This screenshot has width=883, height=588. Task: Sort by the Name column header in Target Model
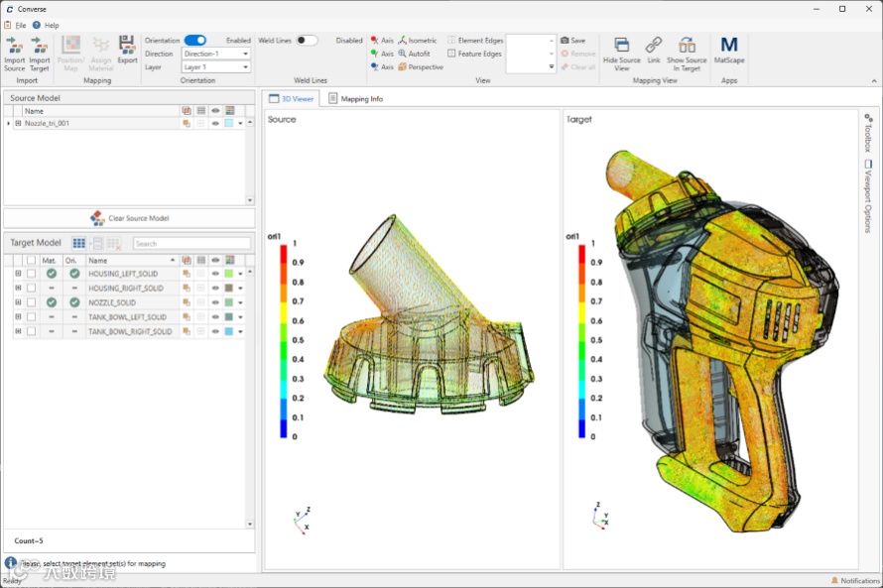[132, 261]
